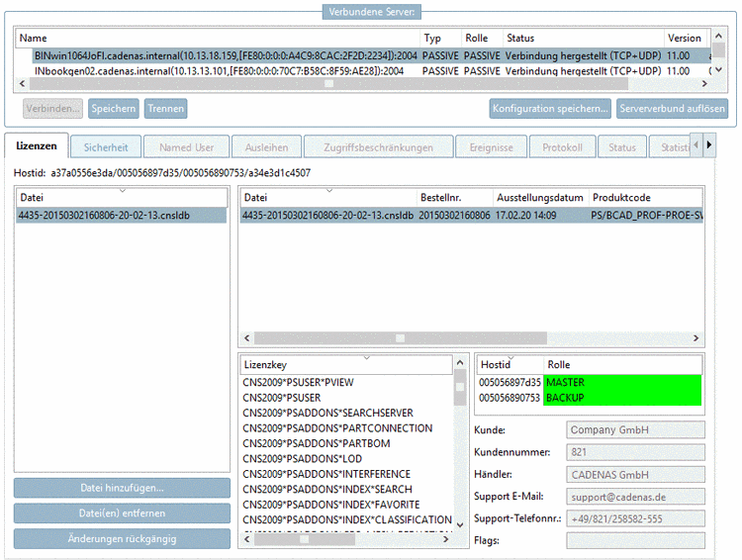
Task: Open the Named User tab
Action: tap(186, 147)
